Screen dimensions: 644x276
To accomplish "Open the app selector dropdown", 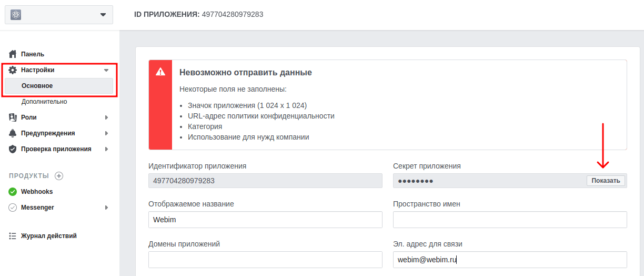I will (59, 15).
